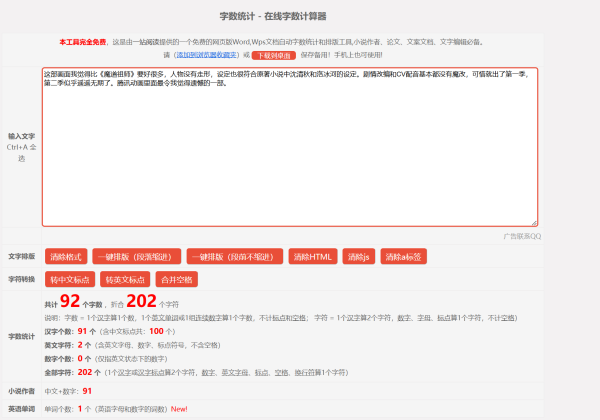Screen dimensions: 600x420
Task: Click the 合并空格 button
Action: click(176, 279)
